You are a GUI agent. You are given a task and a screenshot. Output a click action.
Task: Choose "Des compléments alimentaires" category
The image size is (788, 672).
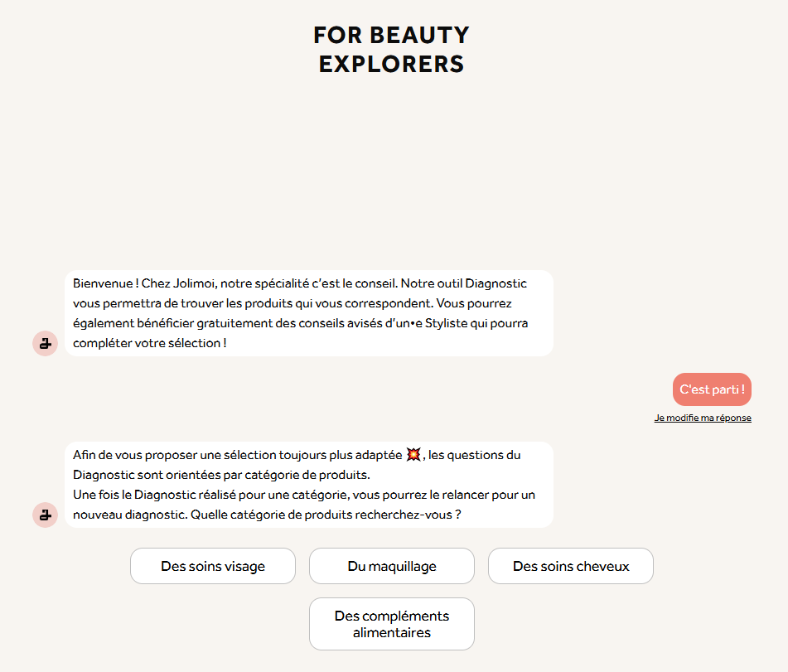[x=392, y=624]
